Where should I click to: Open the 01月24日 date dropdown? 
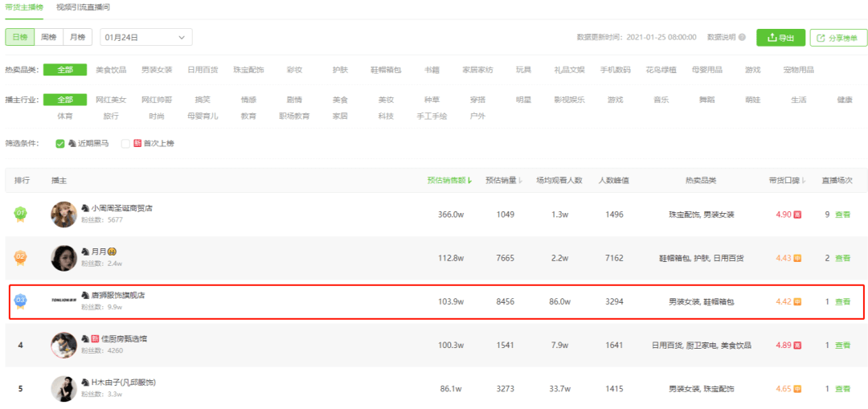145,38
